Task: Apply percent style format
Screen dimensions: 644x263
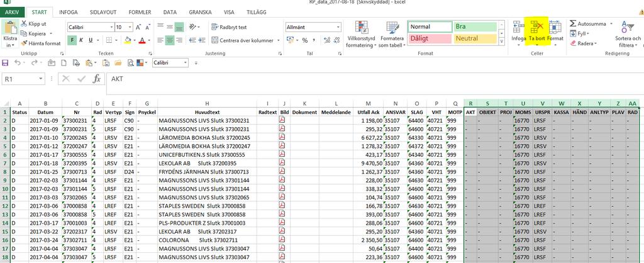Action: pyautogui.click(x=305, y=40)
